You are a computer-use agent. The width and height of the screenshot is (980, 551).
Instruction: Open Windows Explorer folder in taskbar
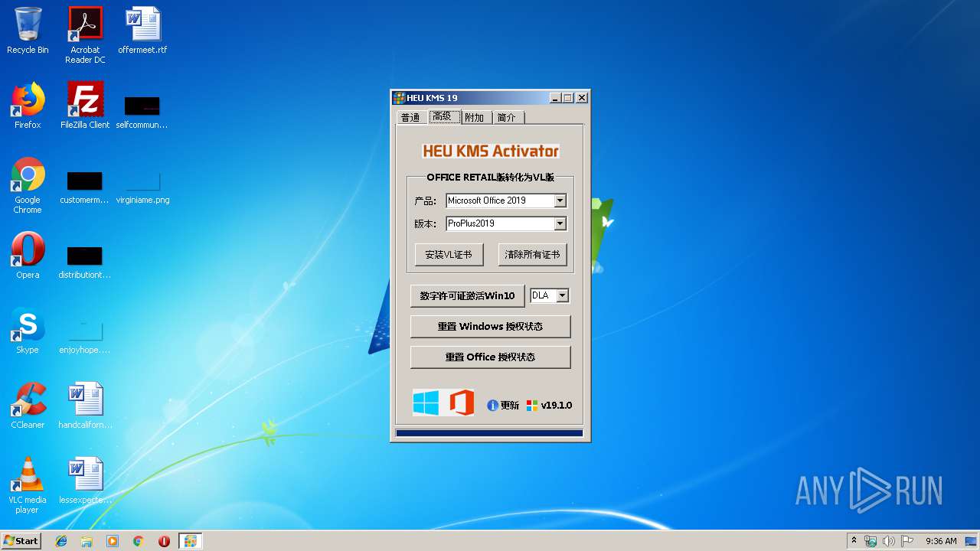pyautogui.click(x=87, y=541)
